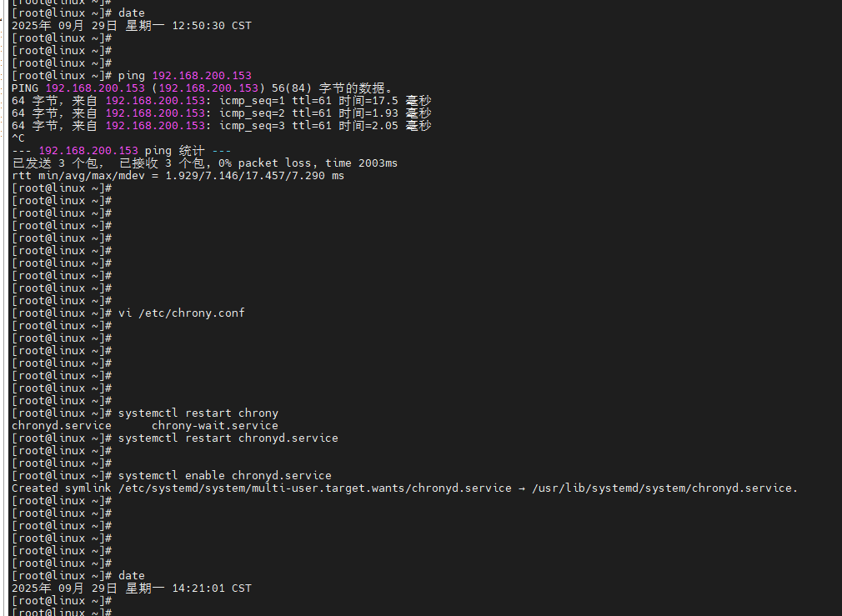Screen dimensions: 842x616
Task: Click the 'chrony-wait.service' completion suggestion
Action: [214, 426]
